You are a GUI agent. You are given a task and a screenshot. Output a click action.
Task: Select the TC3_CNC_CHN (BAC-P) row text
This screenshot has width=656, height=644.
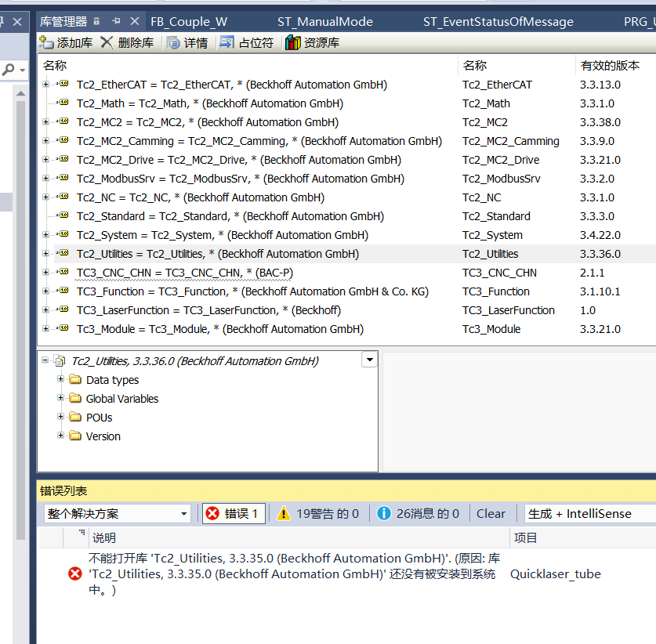184,273
